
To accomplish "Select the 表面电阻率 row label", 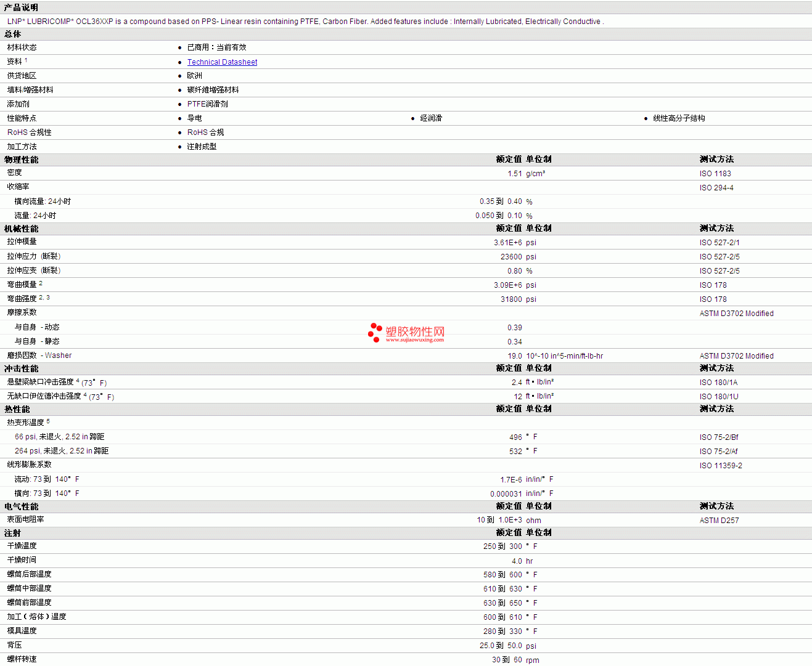I will point(25,519).
